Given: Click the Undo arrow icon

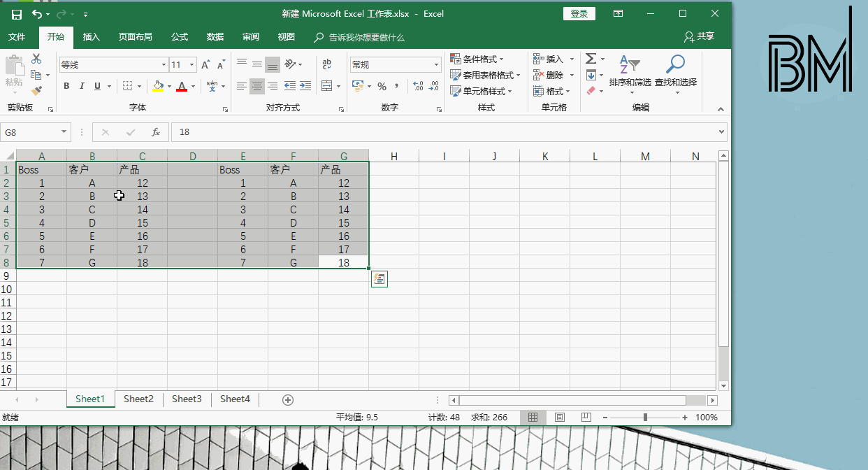Looking at the screenshot, I should pos(37,14).
